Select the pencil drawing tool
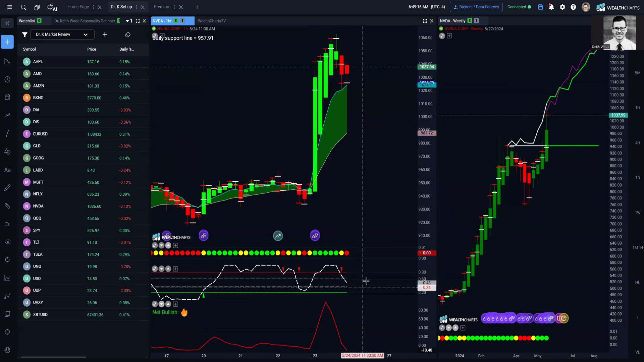Viewport: 644px width, 362px height. coord(7,188)
